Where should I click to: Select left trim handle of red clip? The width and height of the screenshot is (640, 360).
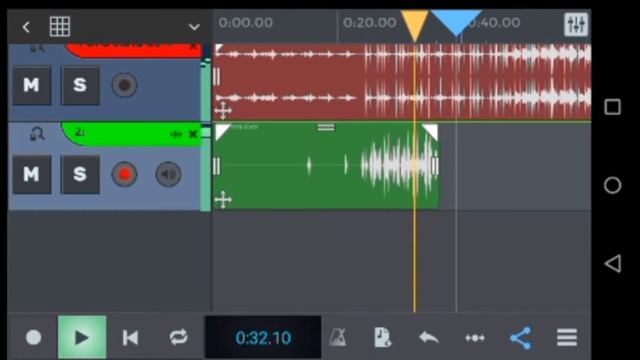pos(217,77)
